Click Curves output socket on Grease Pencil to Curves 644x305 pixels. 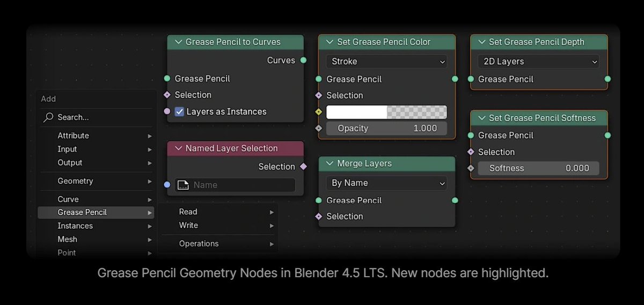[303, 60]
